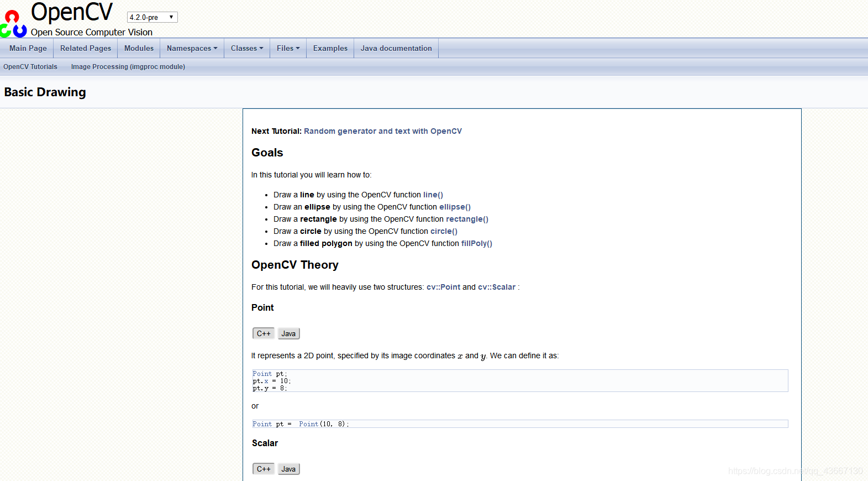Click the Scalar section heading
The width and height of the screenshot is (868, 481).
tap(265, 443)
